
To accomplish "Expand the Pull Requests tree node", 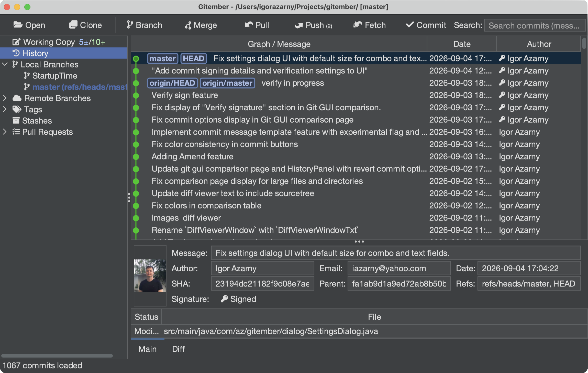I will [x=5, y=132].
